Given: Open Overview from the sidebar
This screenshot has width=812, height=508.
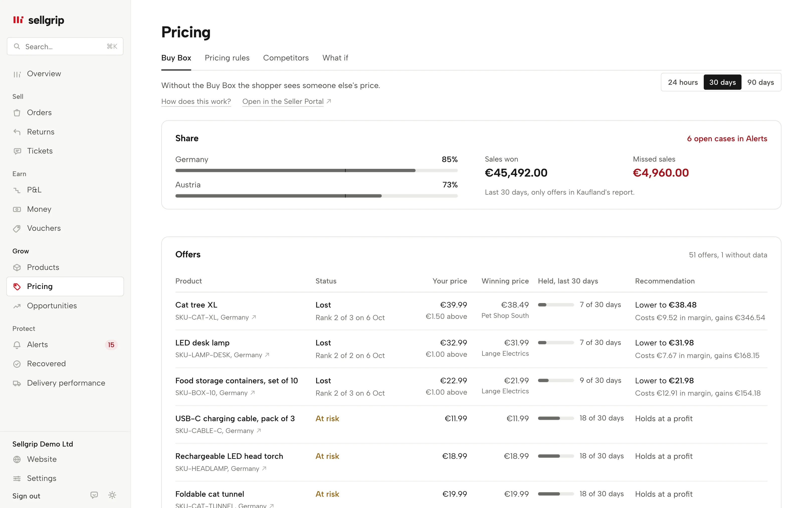Looking at the screenshot, I should pyautogui.click(x=65, y=74).
